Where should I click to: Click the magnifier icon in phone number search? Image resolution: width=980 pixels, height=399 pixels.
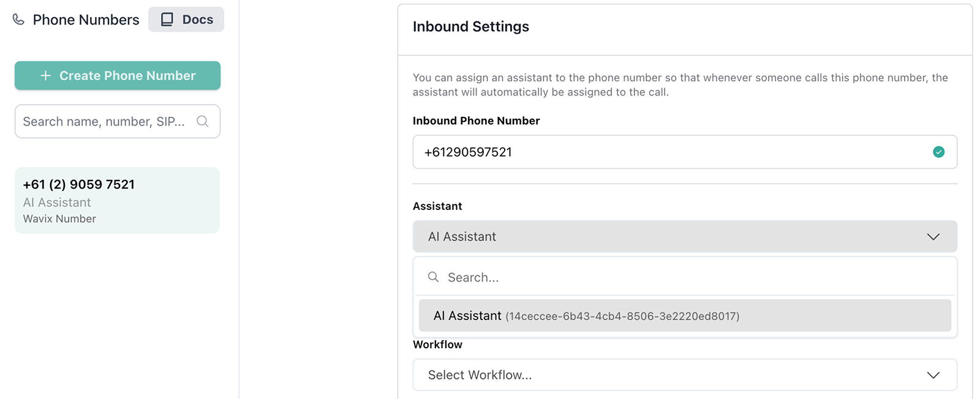pyautogui.click(x=203, y=121)
